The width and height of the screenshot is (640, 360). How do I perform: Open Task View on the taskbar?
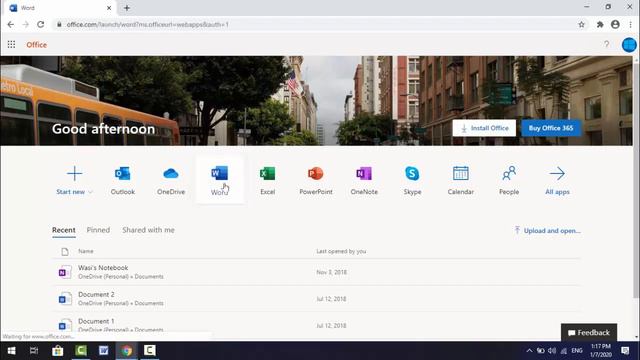click(x=34, y=351)
